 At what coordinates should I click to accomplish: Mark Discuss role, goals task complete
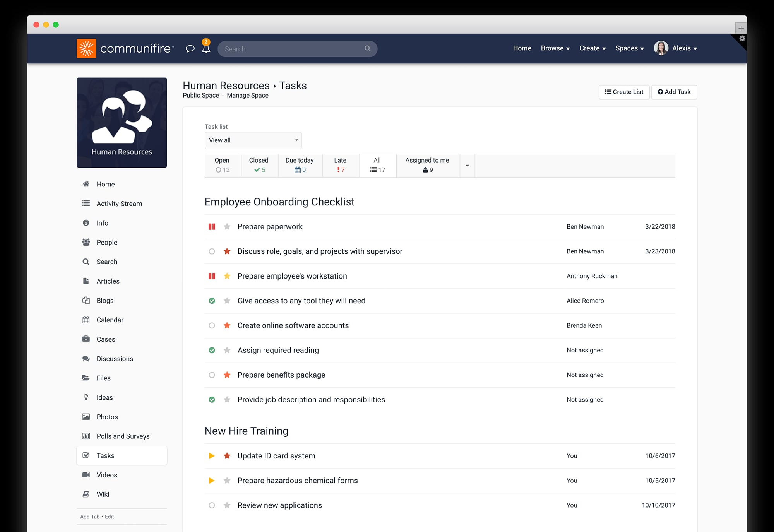(x=212, y=251)
